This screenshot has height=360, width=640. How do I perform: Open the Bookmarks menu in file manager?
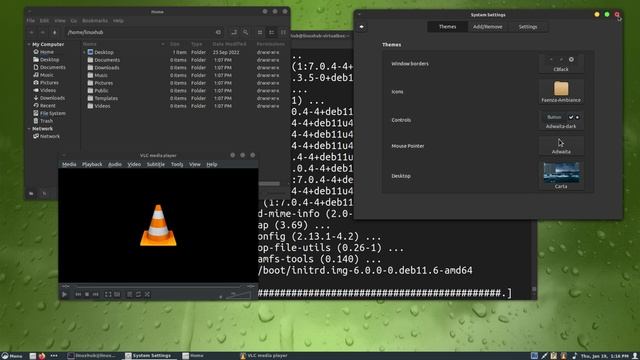point(95,20)
